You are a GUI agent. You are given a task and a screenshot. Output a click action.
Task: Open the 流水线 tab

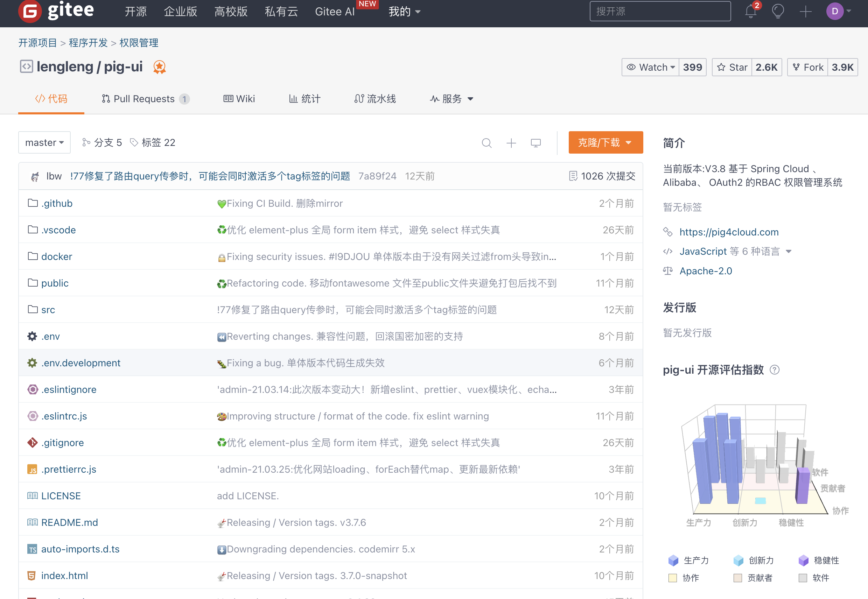click(375, 99)
